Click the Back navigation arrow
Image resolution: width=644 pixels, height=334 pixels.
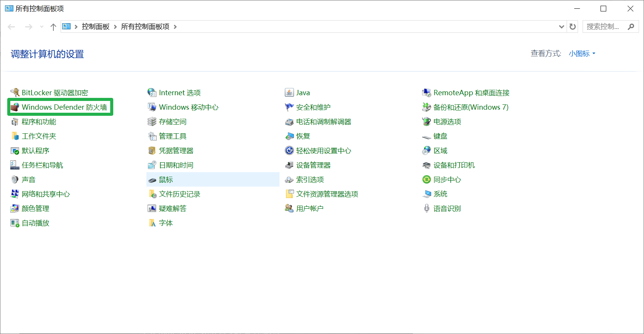(x=11, y=27)
